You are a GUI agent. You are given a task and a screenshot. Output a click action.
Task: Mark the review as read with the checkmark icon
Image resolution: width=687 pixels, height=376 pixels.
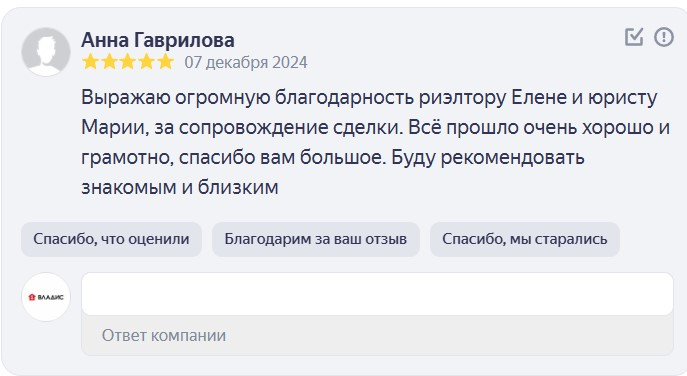pos(634,37)
